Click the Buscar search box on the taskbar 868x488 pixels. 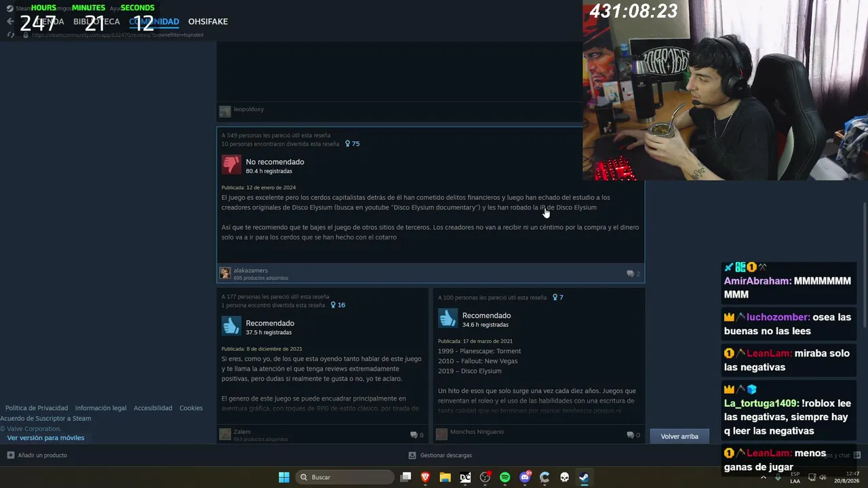pyautogui.click(x=344, y=477)
